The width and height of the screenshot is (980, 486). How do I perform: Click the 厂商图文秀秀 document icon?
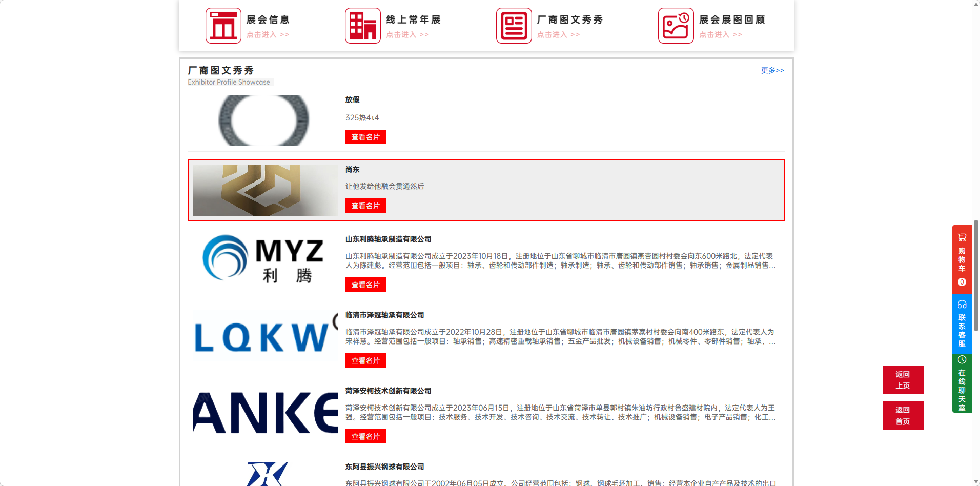[514, 26]
